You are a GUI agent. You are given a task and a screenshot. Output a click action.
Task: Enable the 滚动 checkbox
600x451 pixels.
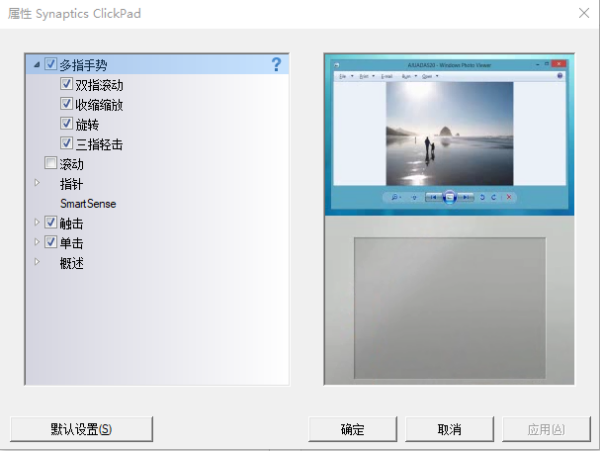tap(51, 163)
